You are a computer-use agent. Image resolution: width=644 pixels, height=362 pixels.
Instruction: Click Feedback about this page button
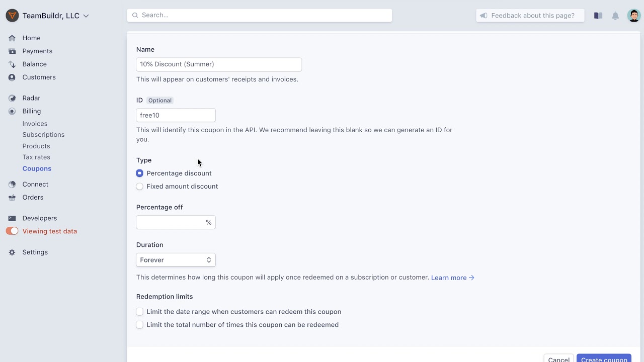(530, 16)
